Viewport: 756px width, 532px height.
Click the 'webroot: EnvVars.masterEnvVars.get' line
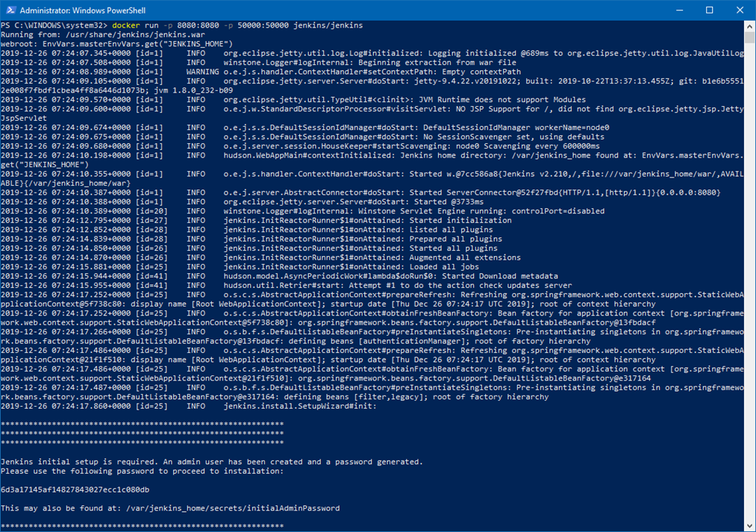pos(116,44)
